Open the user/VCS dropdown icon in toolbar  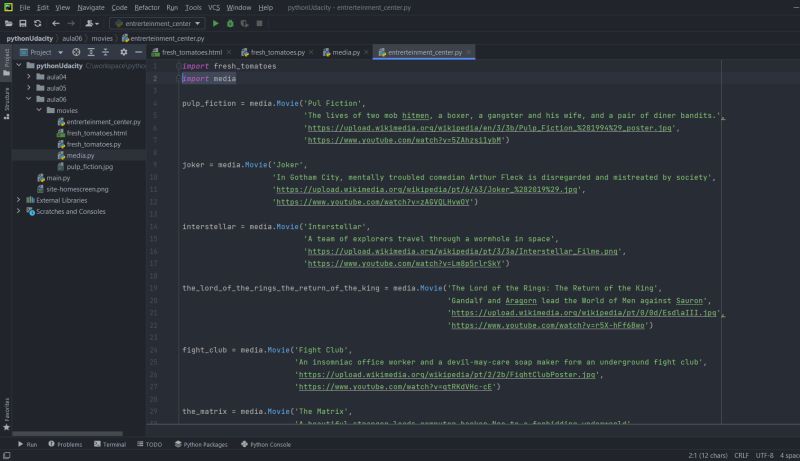(x=92, y=23)
